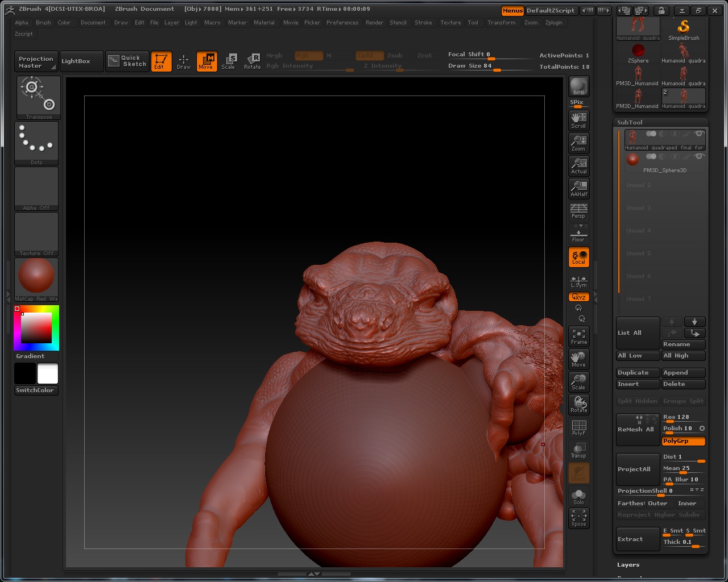The height and width of the screenshot is (582, 728).
Task: Select the Move tool in top toolbar
Action: (x=206, y=61)
